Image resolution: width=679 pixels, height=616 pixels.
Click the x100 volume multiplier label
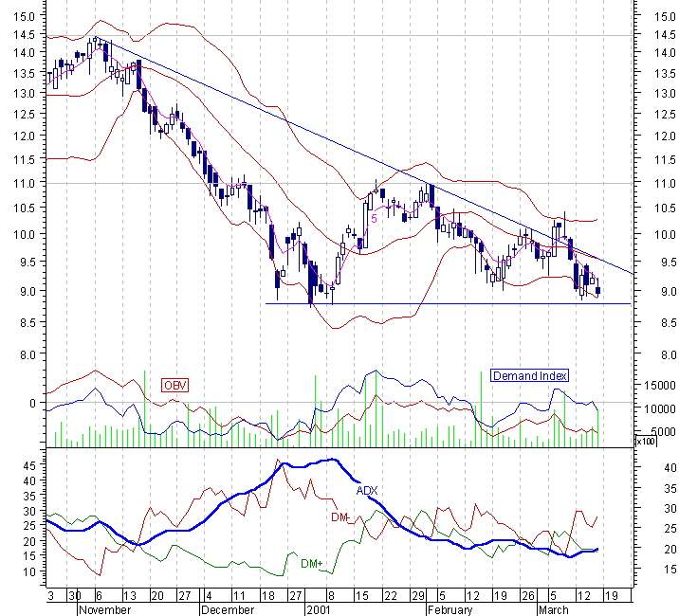[x=645, y=441]
